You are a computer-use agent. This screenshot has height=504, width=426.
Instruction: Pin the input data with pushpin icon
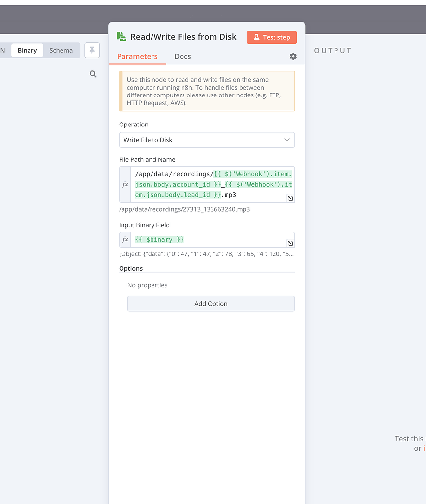coord(92,50)
